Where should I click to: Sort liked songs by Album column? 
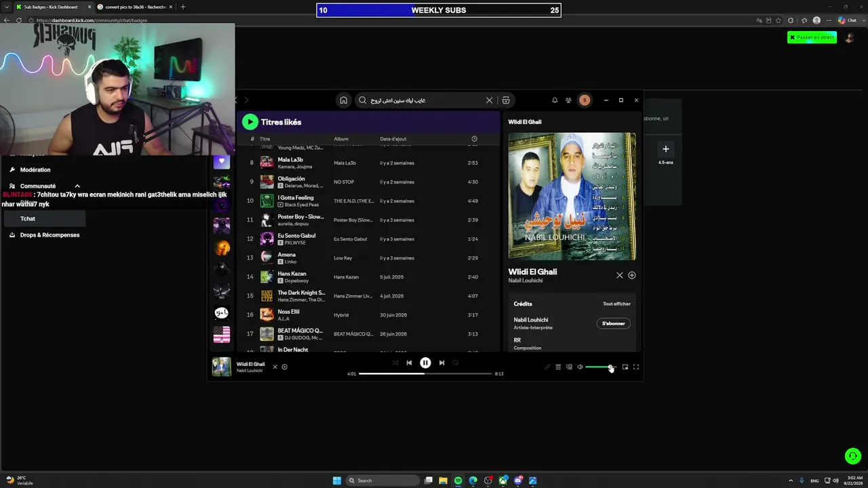click(x=341, y=139)
